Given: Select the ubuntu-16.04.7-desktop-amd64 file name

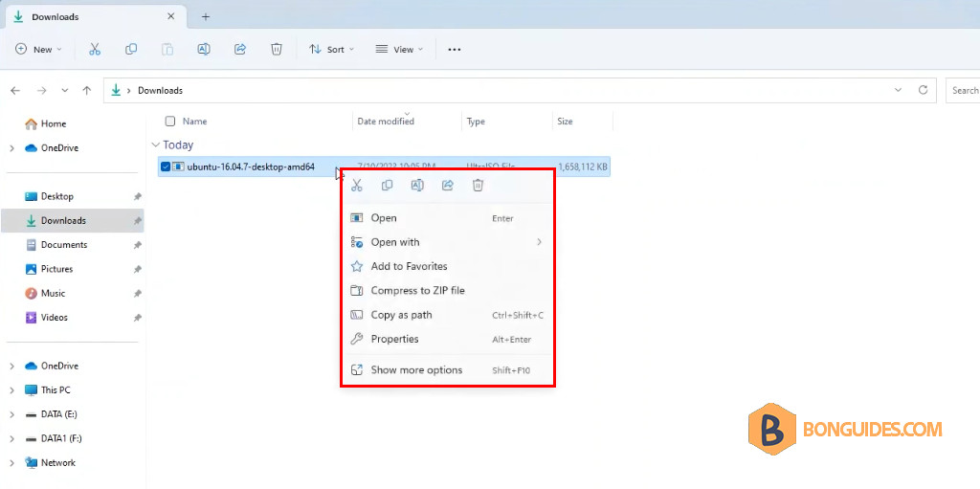Looking at the screenshot, I should (251, 167).
